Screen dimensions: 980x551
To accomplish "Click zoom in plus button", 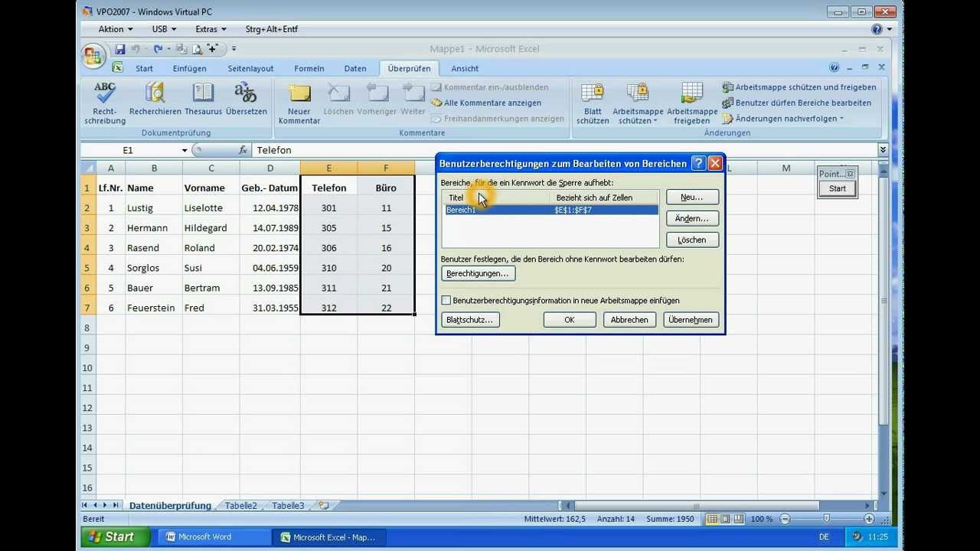I will tap(869, 519).
